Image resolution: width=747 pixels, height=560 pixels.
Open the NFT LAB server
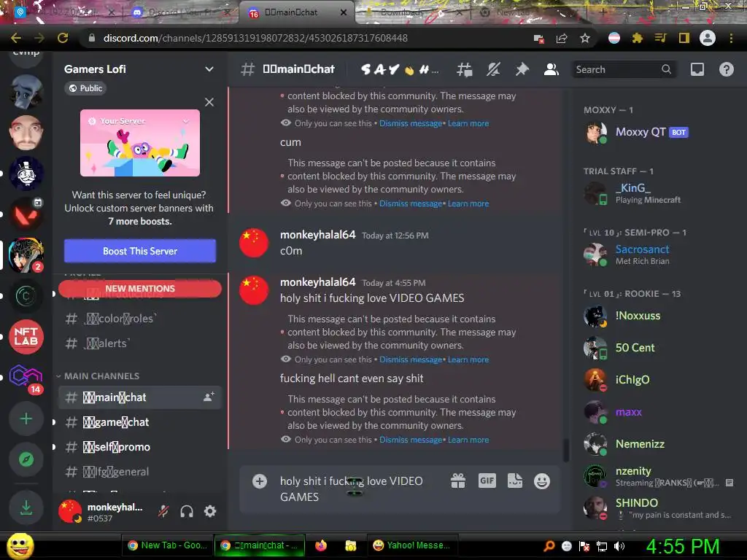point(26,337)
